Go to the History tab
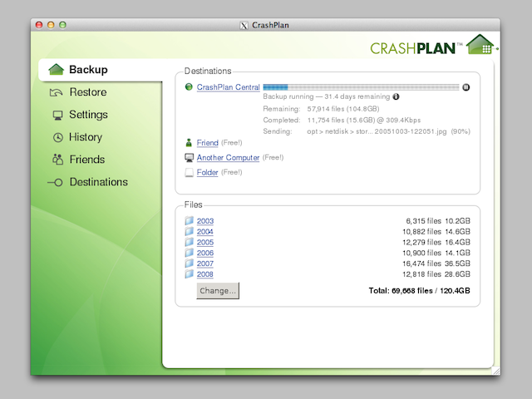Image resolution: width=532 pixels, height=399 pixels. [86, 137]
